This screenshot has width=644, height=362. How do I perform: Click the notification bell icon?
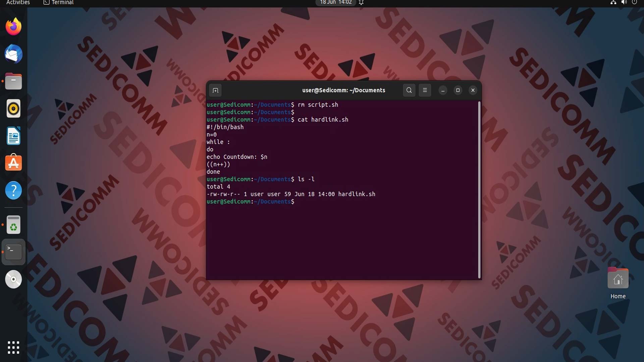point(361,3)
